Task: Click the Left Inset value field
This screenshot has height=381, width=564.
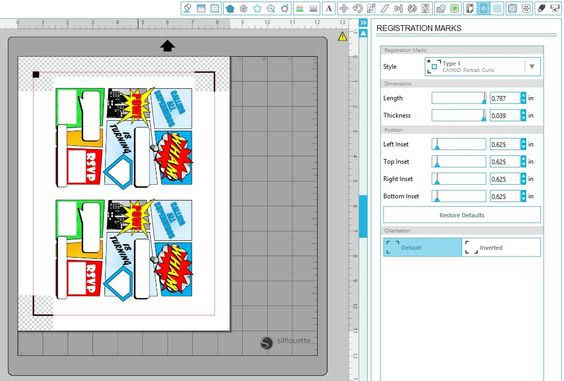Action: point(505,144)
